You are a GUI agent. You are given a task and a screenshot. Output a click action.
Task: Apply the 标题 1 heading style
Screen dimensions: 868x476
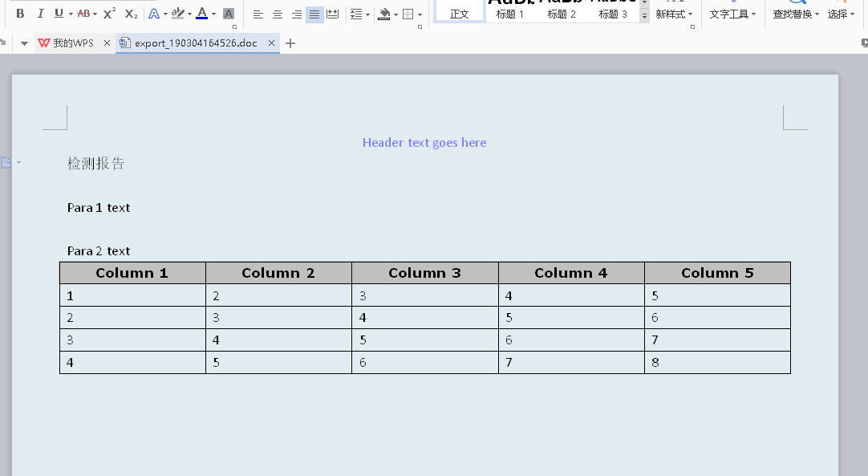pyautogui.click(x=510, y=14)
